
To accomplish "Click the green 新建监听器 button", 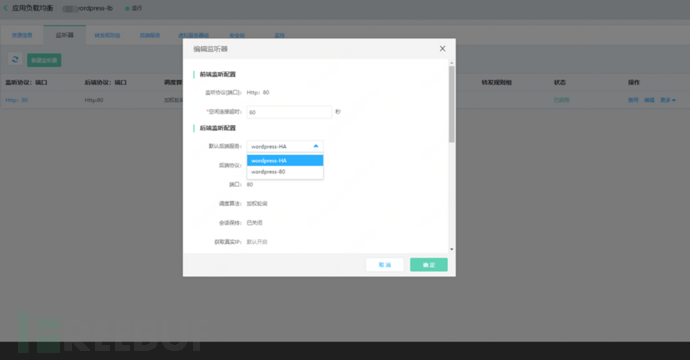I will 44,60.
